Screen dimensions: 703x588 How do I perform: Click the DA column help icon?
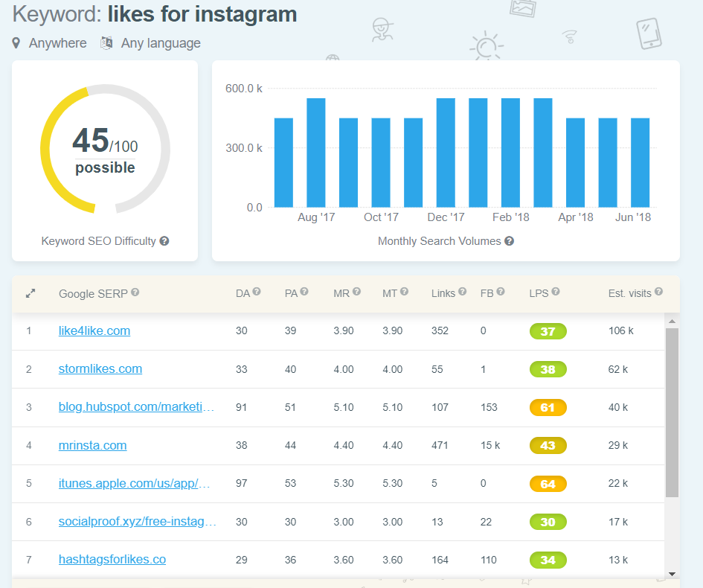pos(257,292)
